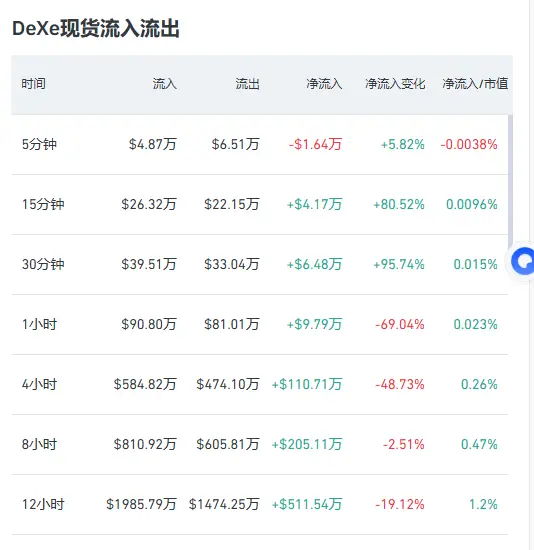Select the 1小时 row label

point(39,324)
